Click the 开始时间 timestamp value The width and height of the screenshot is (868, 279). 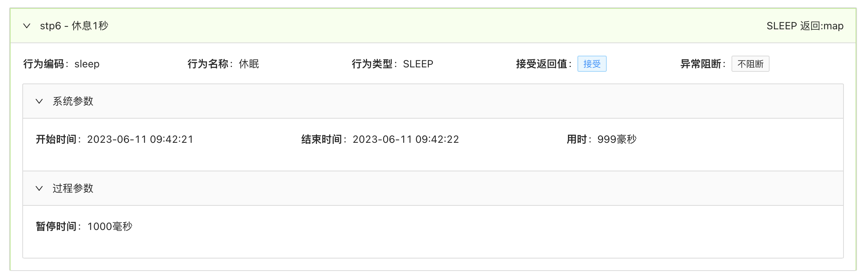pyautogui.click(x=140, y=139)
